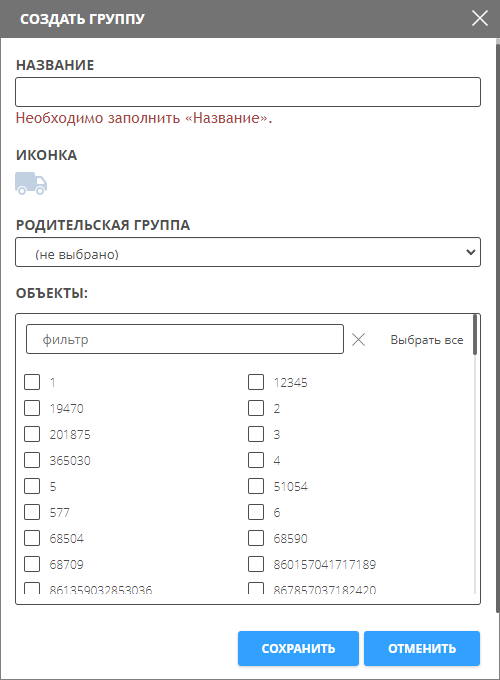This screenshot has width=500, height=680.
Task: Check the 68504 checkbox
Action: point(32,538)
